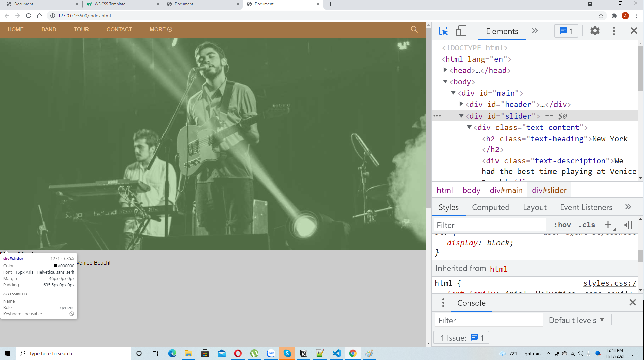The width and height of the screenshot is (644, 360).
Task: Open the Chrome profile avatar
Action: (x=625, y=16)
